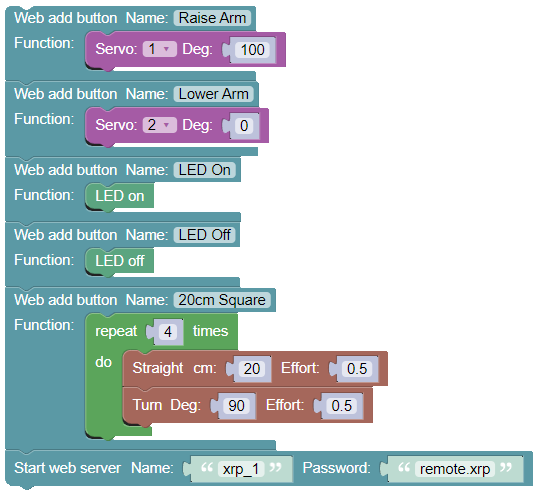Select the green LED off block

[x=120, y=261]
